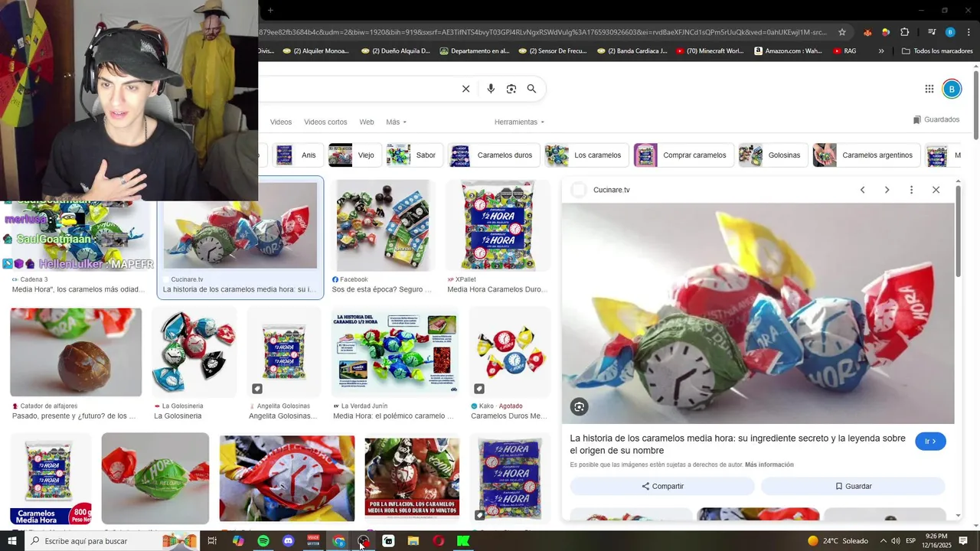Click the Compartir share button
Screen dimensions: 980x551
coord(662,486)
